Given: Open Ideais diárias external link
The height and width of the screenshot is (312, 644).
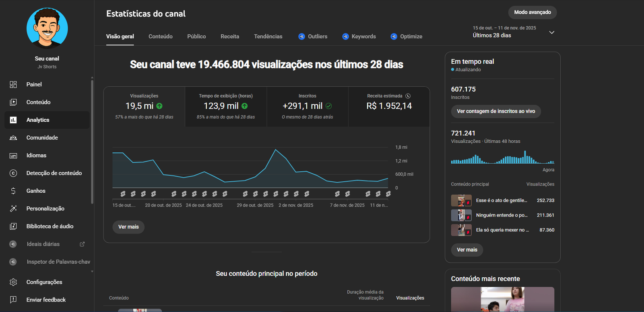Looking at the screenshot, I should (x=82, y=244).
